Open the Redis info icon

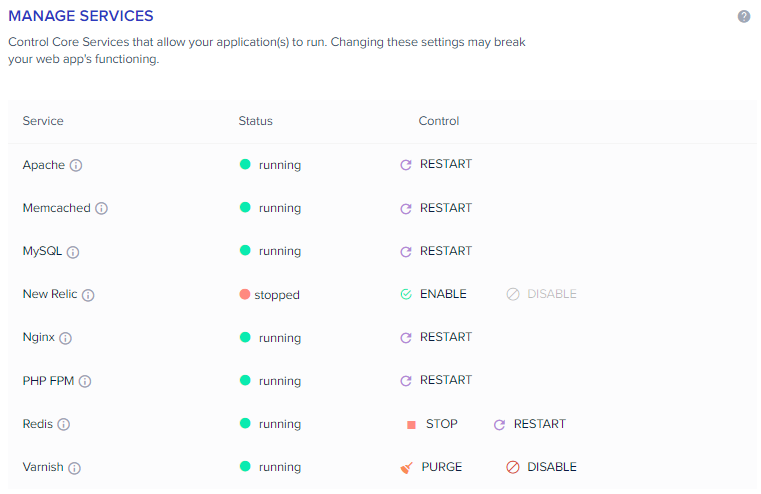coord(64,425)
